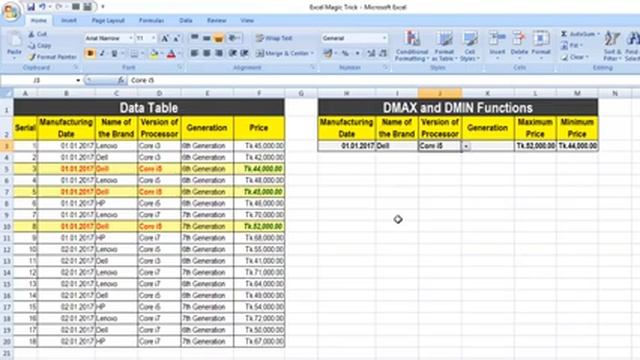Click Insert cells button
The image size is (640, 360).
(x=497, y=46)
